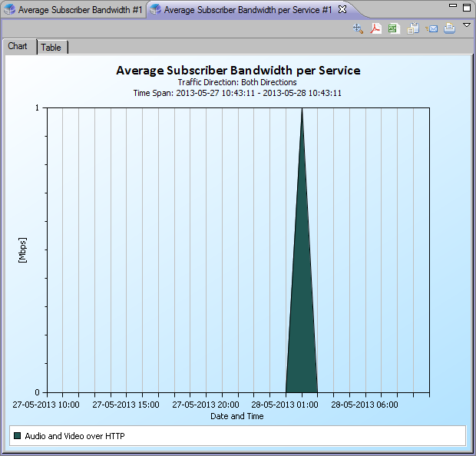Maximize the report view panel
The height and width of the screenshot is (456, 476).
pos(467,7)
